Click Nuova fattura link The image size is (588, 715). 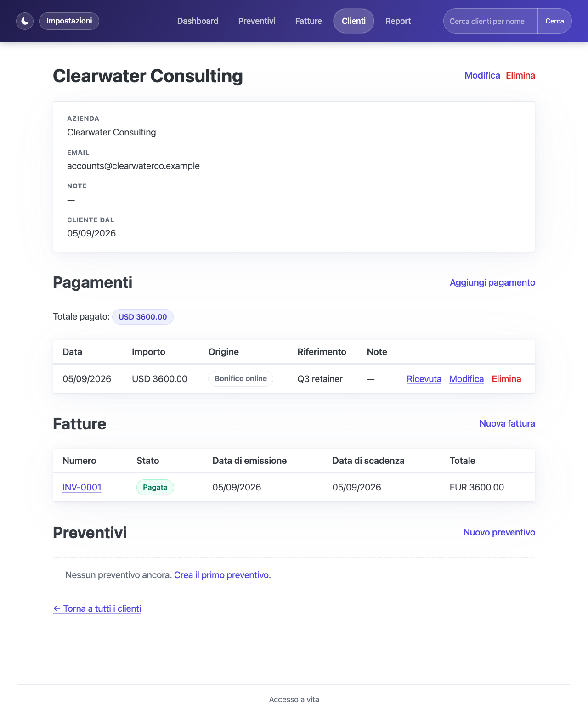[507, 423]
